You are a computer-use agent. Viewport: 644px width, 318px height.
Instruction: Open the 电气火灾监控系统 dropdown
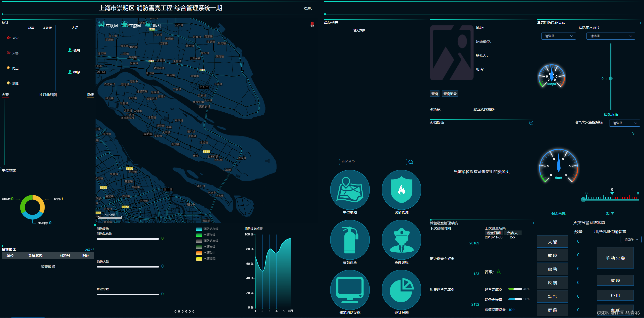click(x=624, y=123)
